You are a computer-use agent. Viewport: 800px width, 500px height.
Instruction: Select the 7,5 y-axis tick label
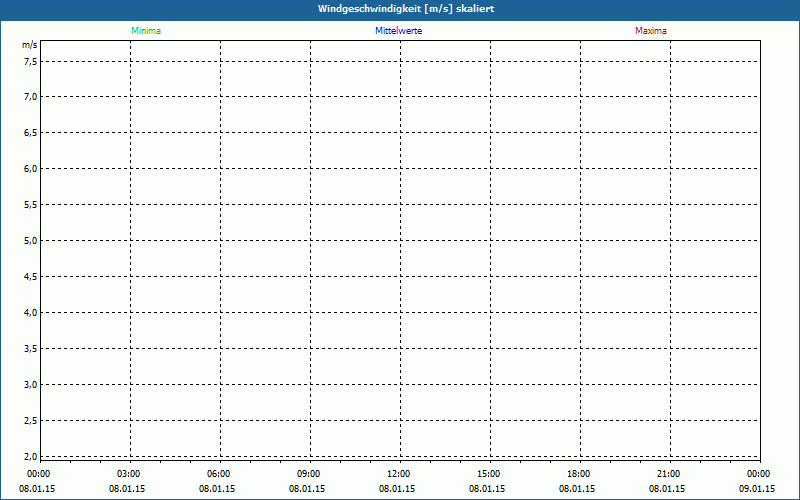[30, 61]
